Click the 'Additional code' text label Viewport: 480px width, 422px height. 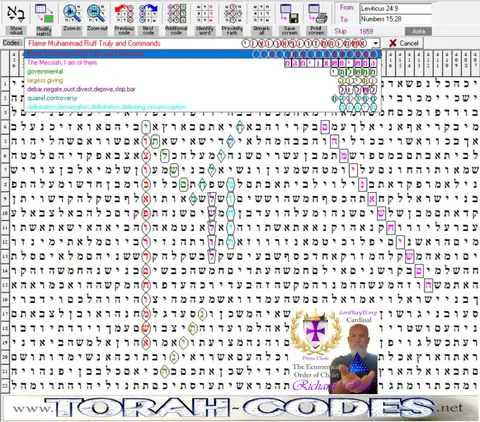[176, 31]
